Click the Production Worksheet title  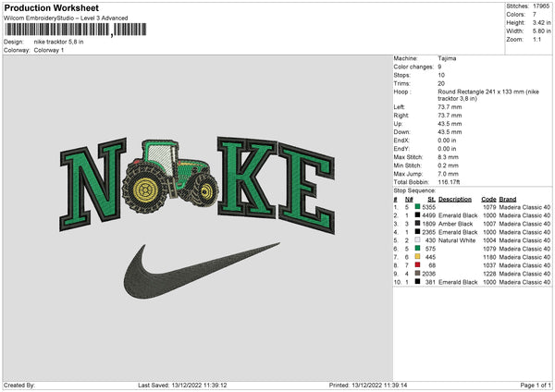click(x=52, y=7)
